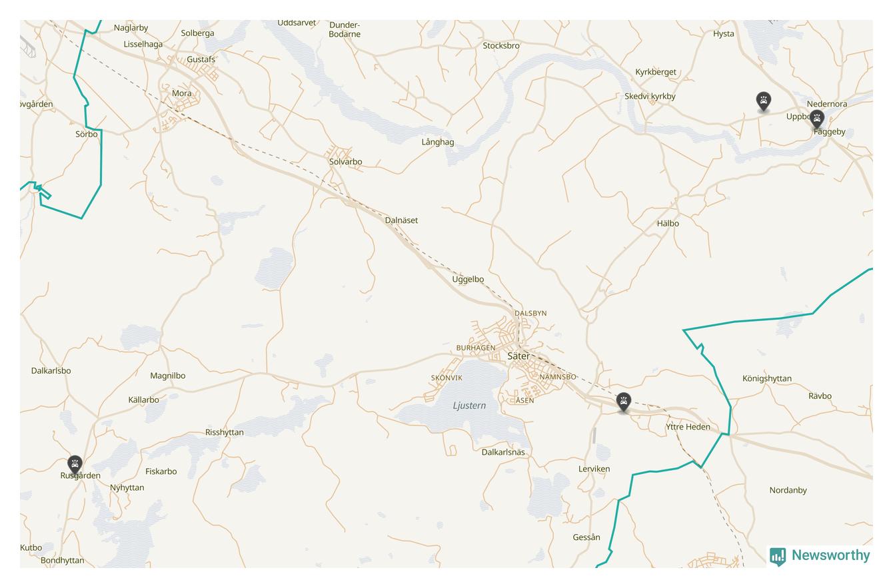This screenshot has height=588, width=893.
Task: Click the crash marker west of Uppbo
Action: pyautogui.click(x=764, y=101)
